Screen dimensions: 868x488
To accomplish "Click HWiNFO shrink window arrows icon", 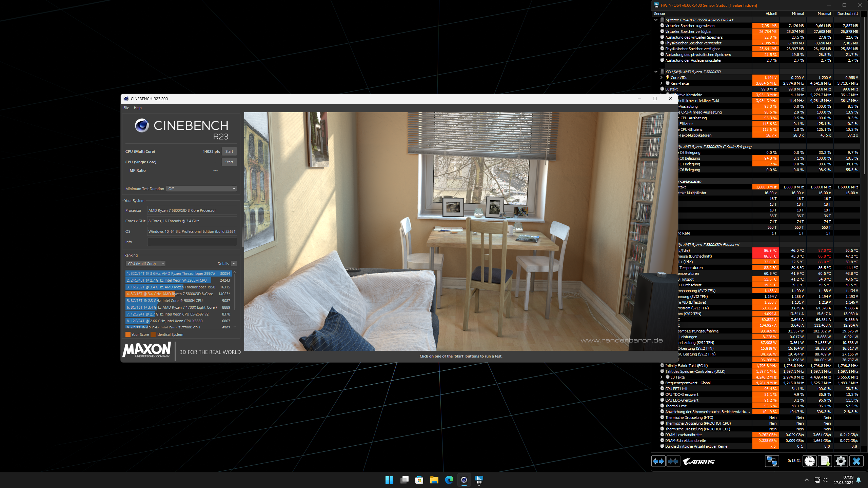I will coord(673,461).
